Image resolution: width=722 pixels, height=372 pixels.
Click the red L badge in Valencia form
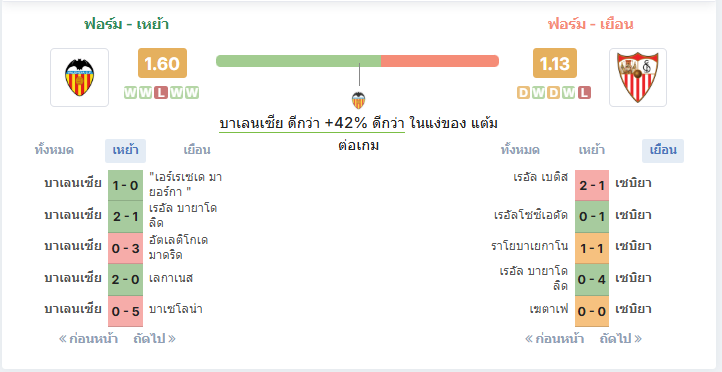point(161,93)
